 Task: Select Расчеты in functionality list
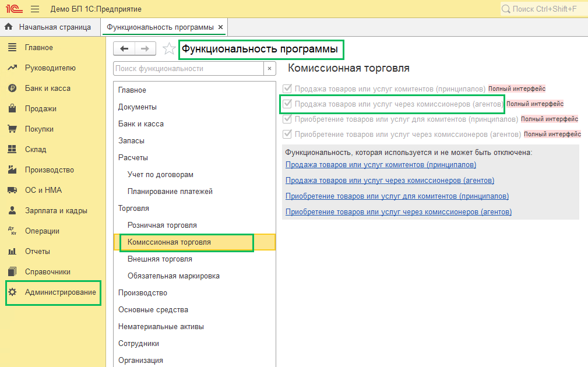coord(194,157)
